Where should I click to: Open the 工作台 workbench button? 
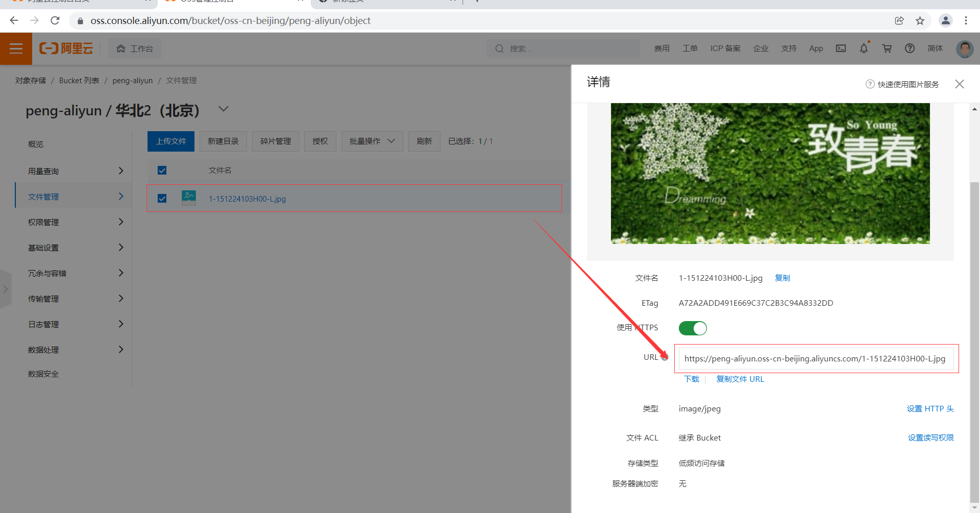click(x=135, y=48)
